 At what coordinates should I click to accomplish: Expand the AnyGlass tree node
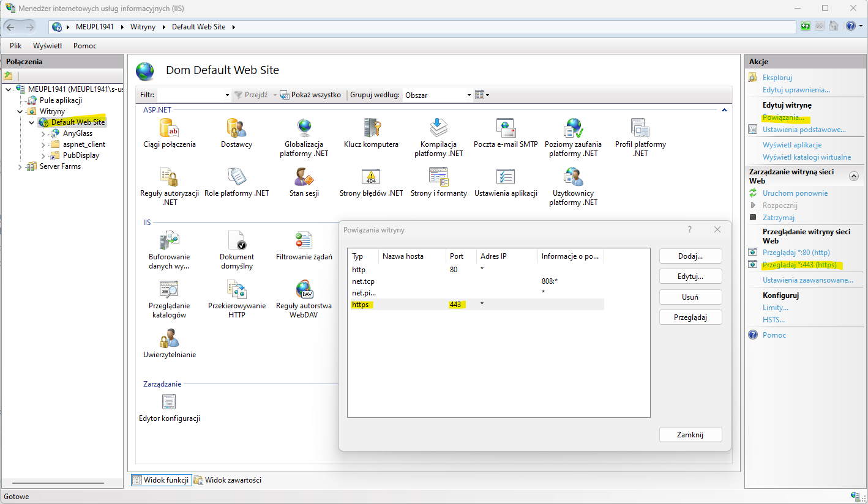click(43, 133)
